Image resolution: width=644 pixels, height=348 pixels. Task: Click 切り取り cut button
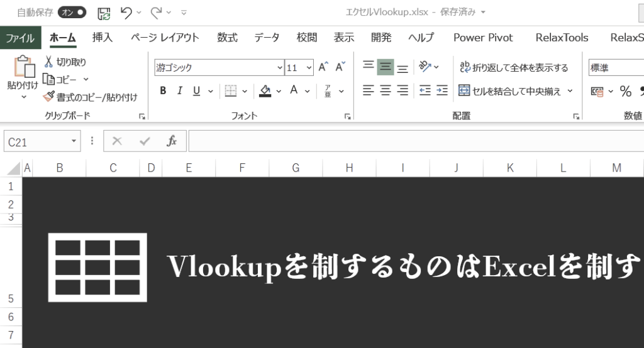65,62
